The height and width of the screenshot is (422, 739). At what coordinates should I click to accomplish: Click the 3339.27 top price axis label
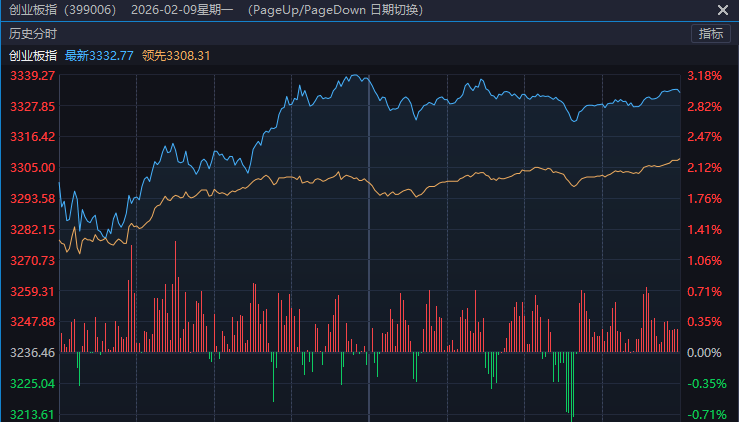(x=31, y=76)
